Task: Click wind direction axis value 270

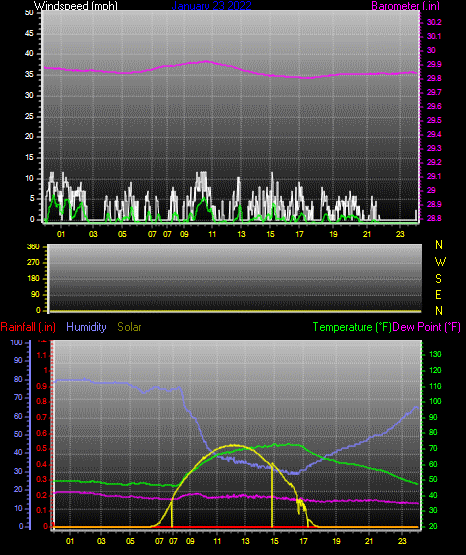Action: pyautogui.click(x=33, y=263)
